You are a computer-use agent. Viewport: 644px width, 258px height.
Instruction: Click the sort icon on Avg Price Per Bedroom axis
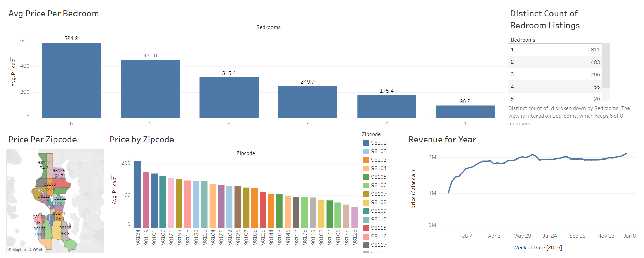coord(12,59)
